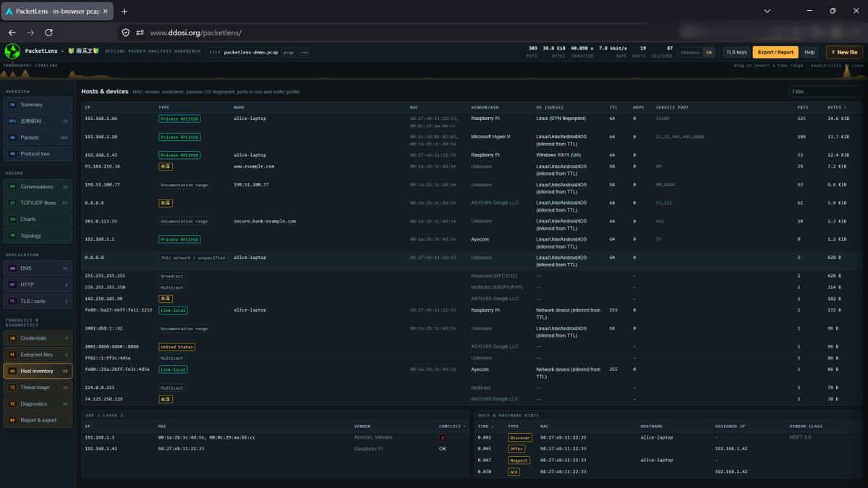Select the EN language toggle
Viewport: 868px width, 488px height.
pyautogui.click(x=709, y=52)
